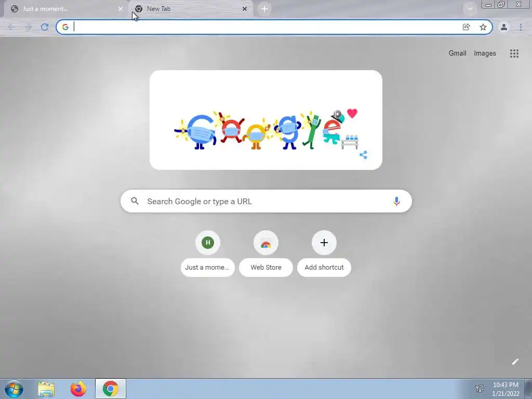Select the New Tab tab

pos(191,9)
